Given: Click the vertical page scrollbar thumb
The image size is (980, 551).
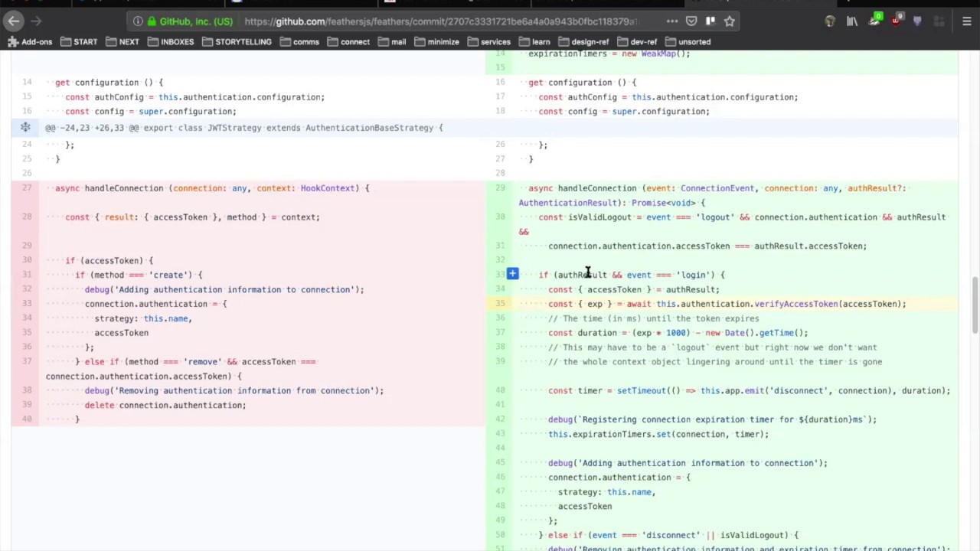Looking at the screenshot, I should pyautogui.click(x=975, y=306).
